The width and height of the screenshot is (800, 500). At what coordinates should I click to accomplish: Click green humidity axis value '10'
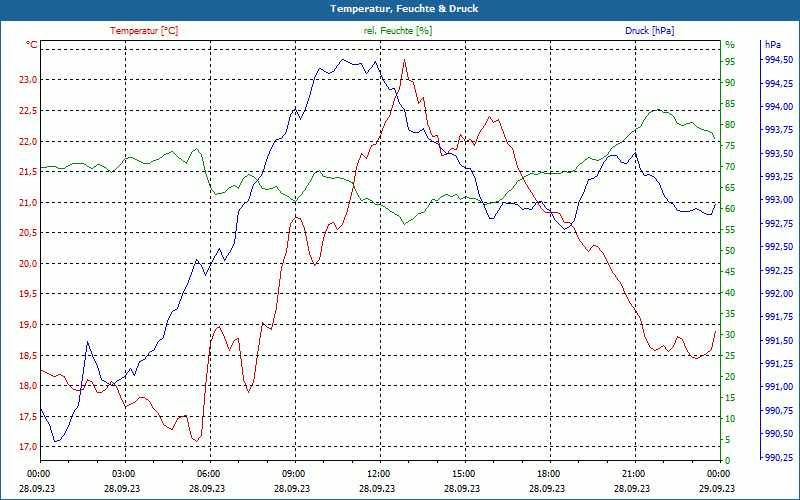pyautogui.click(x=730, y=418)
